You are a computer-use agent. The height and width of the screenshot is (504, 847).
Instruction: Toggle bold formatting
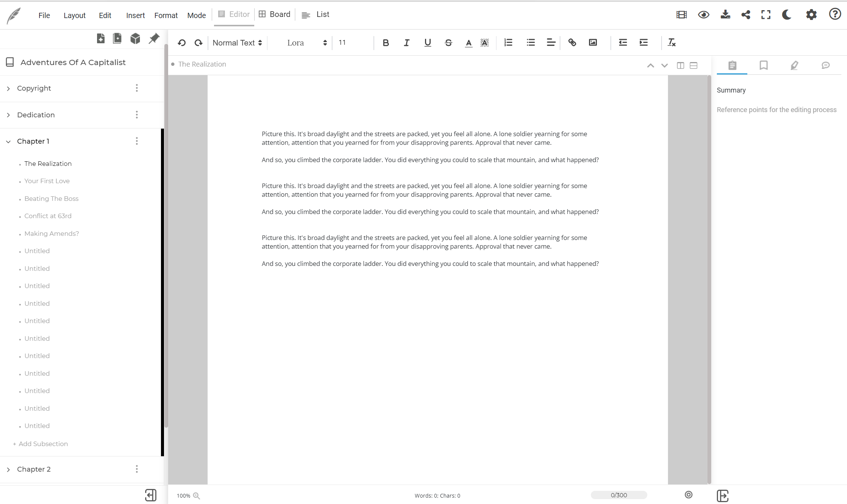point(386,43)
